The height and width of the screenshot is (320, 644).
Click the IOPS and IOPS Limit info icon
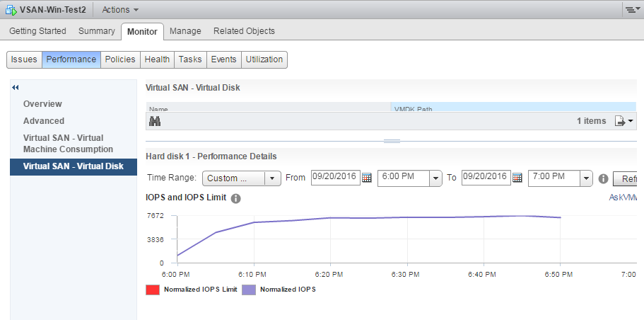(x=236, y=198)
